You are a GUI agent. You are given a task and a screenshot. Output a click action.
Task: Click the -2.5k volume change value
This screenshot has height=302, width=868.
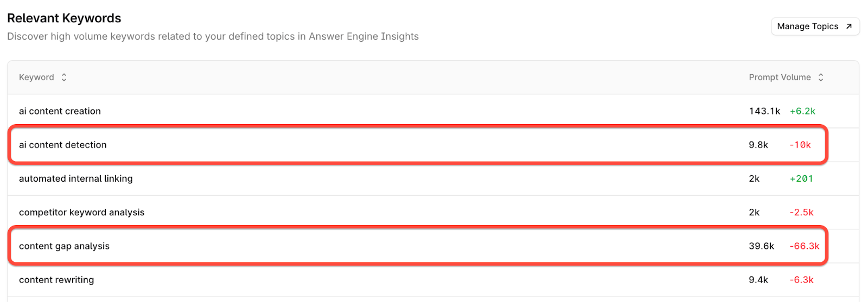point(801,213)
